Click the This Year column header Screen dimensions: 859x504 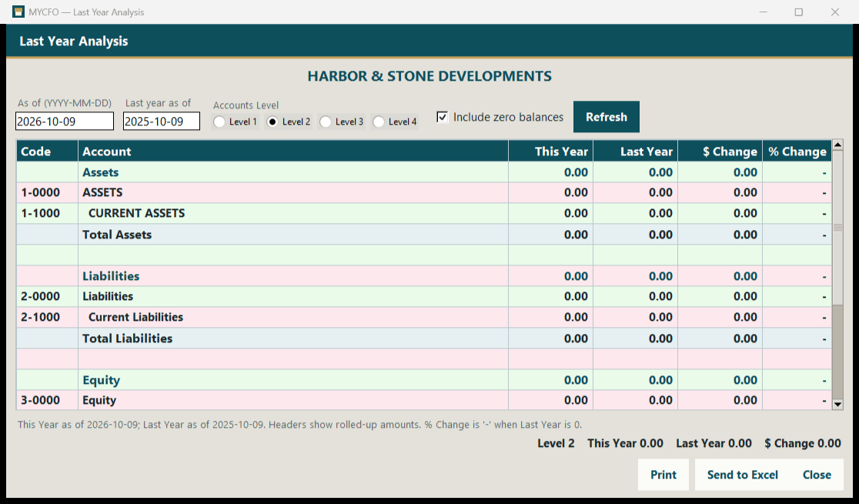click(550, 151)
